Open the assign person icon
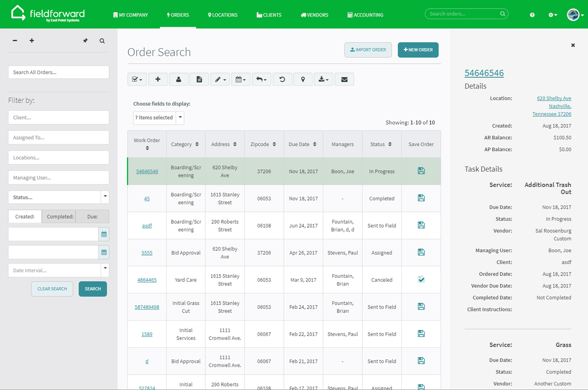588x390 pixels. point(178,79)
